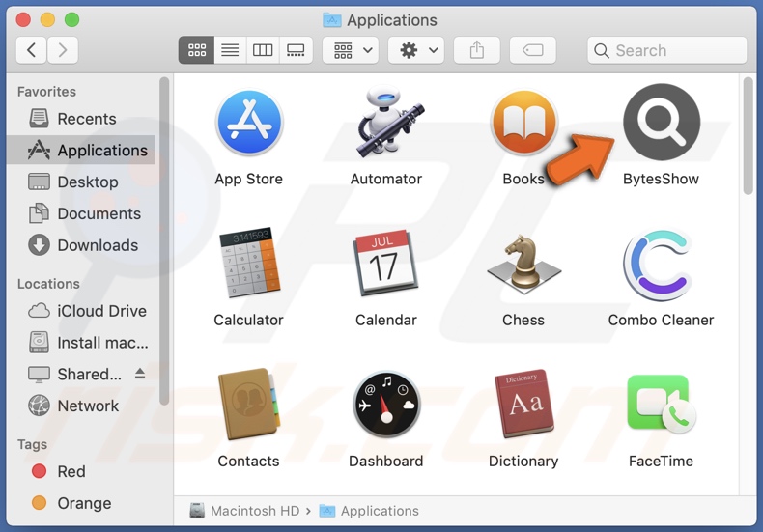Open the App Store application icon

(249, 122)
